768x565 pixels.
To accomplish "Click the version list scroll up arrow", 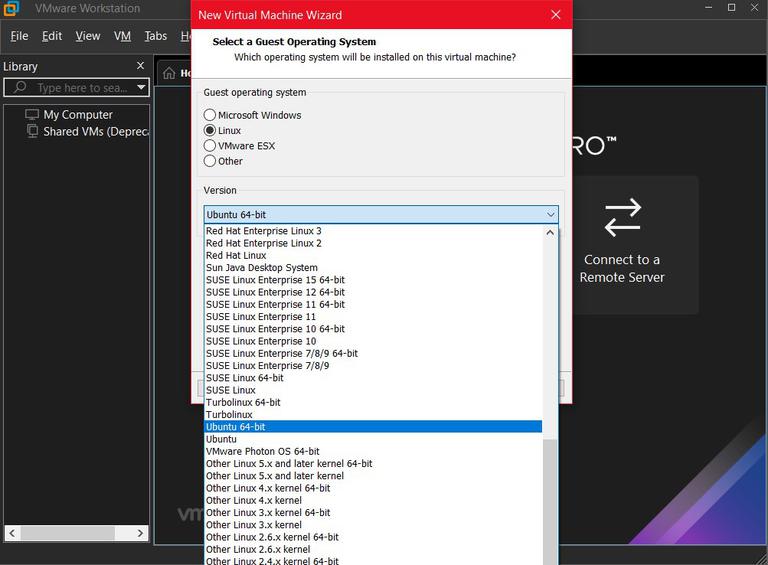I will pyautogui.click(x=550, y=233).
